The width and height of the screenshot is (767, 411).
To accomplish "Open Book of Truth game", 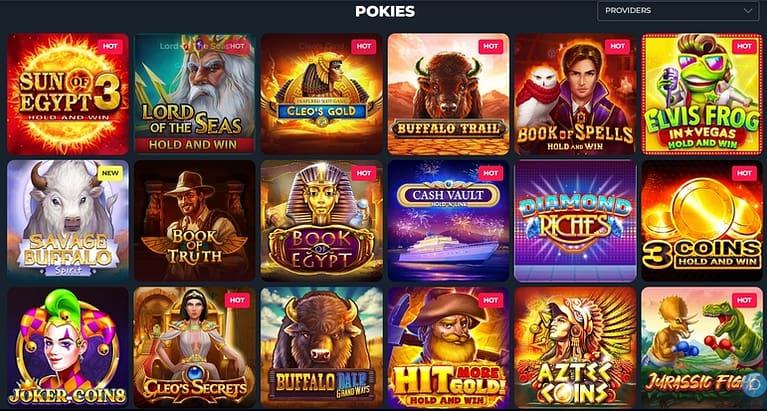I will pos(195,221).
